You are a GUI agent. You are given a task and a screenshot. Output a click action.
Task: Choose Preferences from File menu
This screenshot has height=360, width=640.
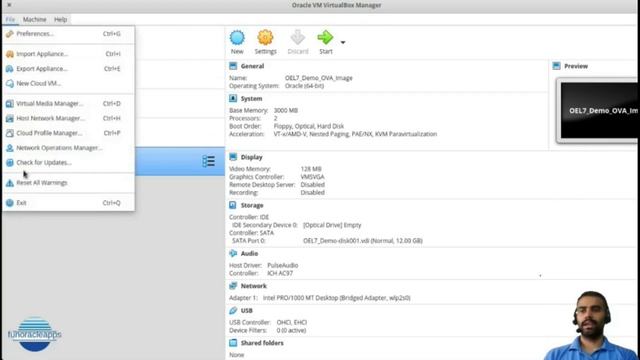point(68,34)
